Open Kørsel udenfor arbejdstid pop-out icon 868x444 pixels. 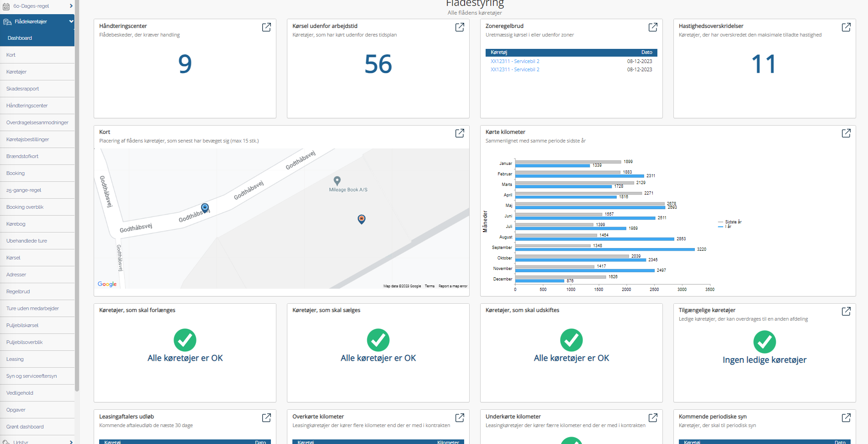(x=460, y=27)
